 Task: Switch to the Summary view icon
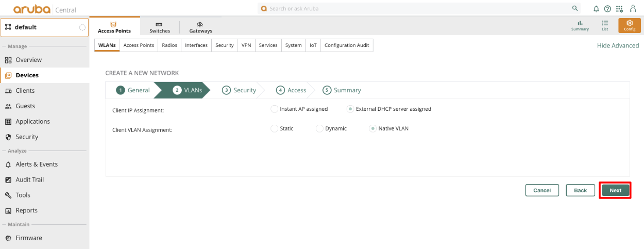click(x=580, y=25)
